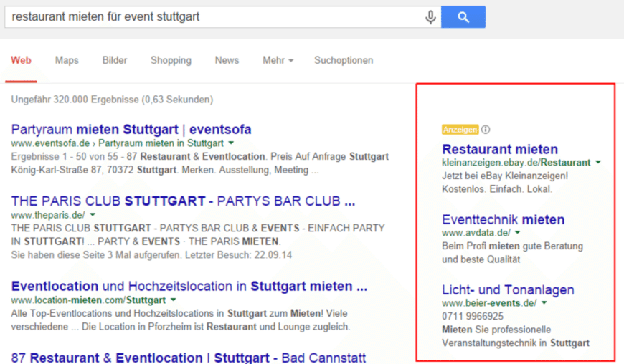The height and width of the screenshot is (364, 624).
Task: Open the Suchoptionen search tools
Action: click(344, 60)
